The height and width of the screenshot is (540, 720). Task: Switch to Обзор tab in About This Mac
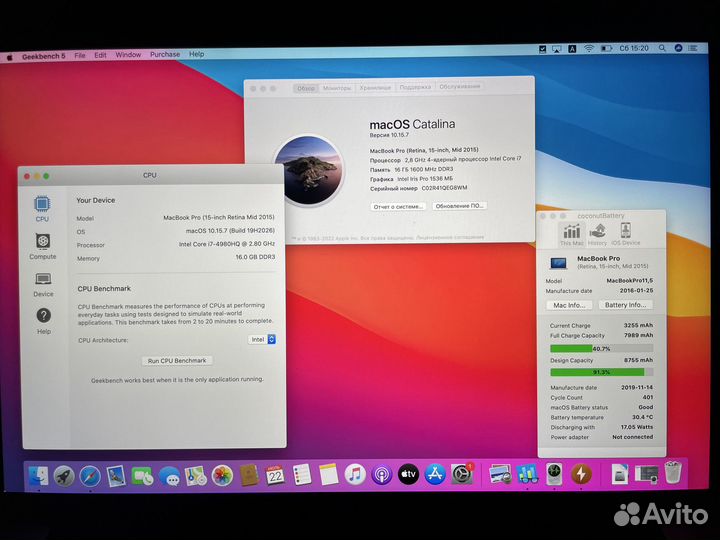tap(305, 88)
